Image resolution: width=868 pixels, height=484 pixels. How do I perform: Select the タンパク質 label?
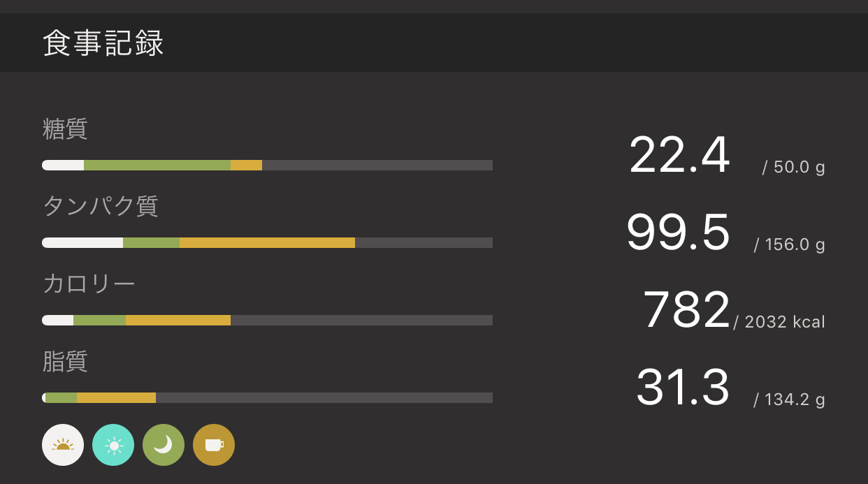[101, 207]
